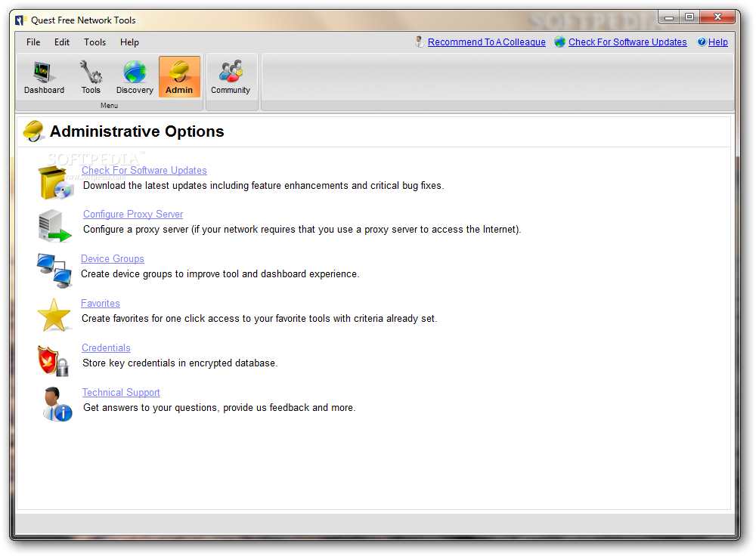Click the proxy server icon with green arrow
This screenshot has height=556, width=756.
[x=54, y=226]
